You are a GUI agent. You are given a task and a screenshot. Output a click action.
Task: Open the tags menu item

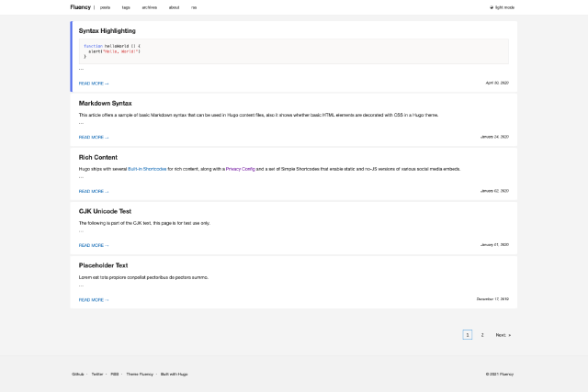pos(126,6)
